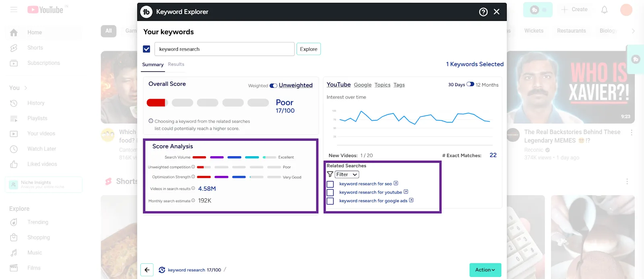Click the TubeBuddy side tab icon
The width and height of the screenshot is (644, 279).
pos(636,59)
